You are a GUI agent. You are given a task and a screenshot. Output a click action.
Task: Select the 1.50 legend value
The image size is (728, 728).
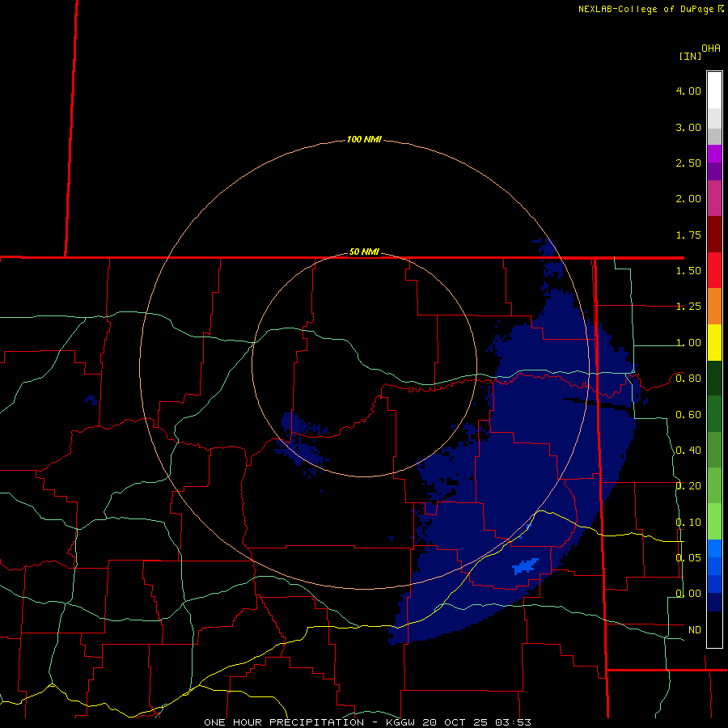(x=688, y=271)
